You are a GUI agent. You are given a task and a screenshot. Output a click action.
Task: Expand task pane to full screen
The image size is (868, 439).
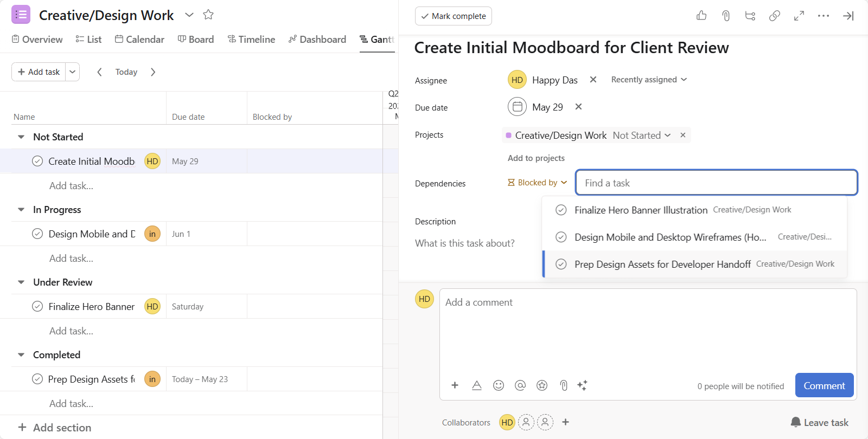pos(799,16)
